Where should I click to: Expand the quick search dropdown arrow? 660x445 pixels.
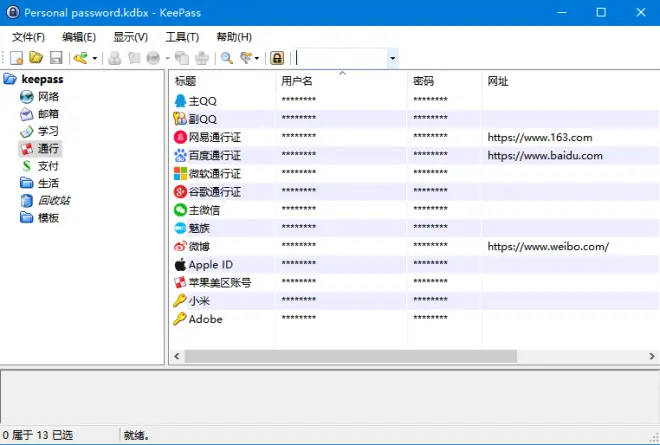coord(393,58)
